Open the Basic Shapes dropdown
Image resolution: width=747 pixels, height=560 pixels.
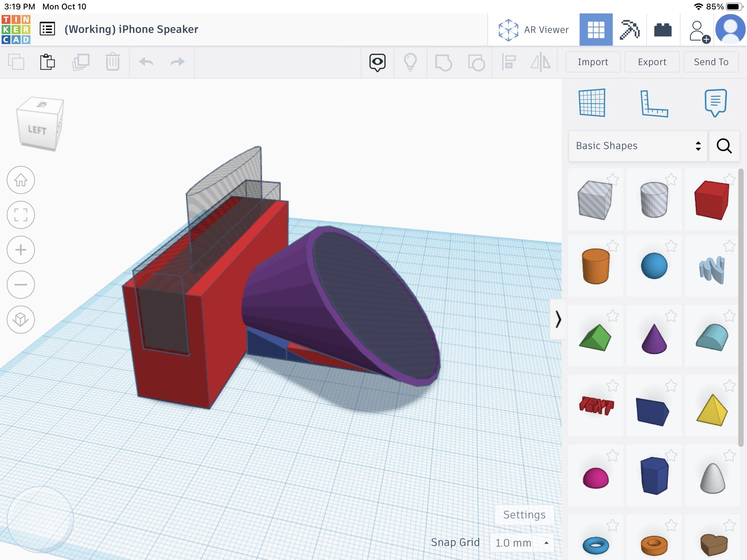pyautogui.click(x=637, y=146)
